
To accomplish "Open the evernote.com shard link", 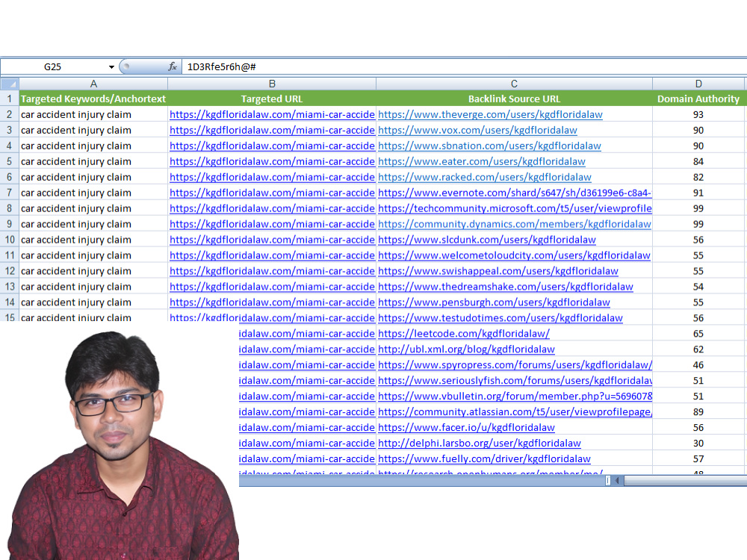I will pyautogui.click(x=515, y=193).
